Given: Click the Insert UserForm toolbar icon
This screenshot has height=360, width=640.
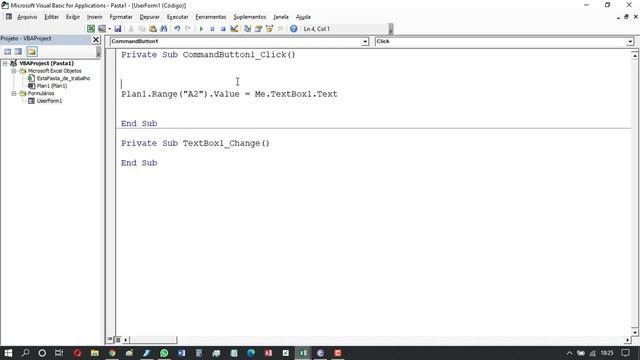Looking at the screenshot, I should 102,29.
